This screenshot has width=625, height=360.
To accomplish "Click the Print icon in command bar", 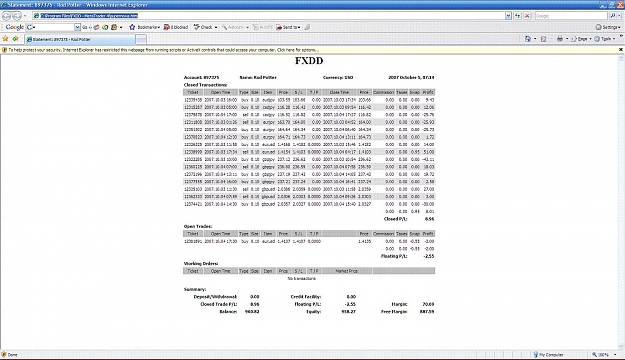I will (560, 39).
